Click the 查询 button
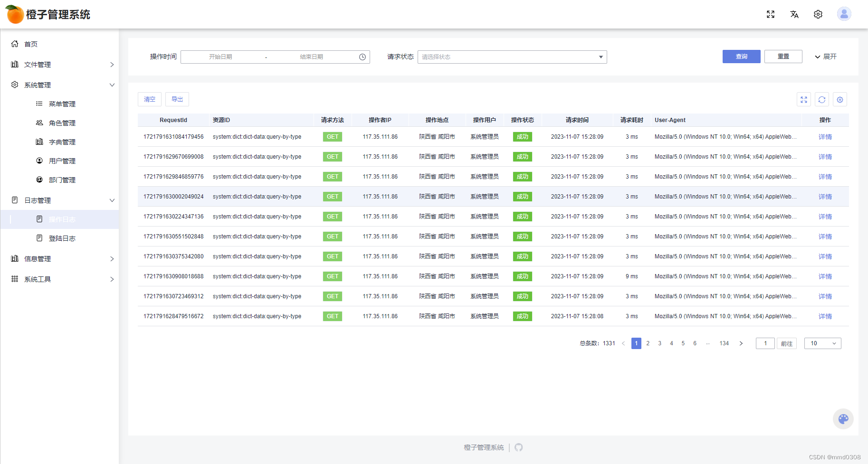Screen dimensions: 868x464 click(742, 57)
